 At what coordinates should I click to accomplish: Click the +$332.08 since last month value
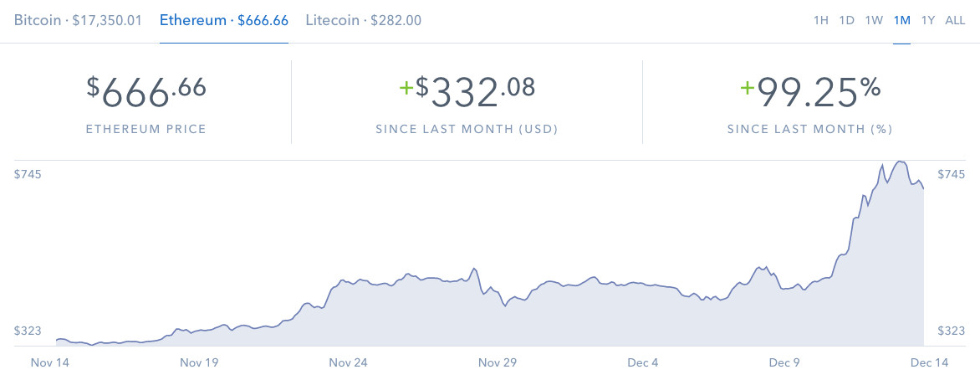click(467, 92)
